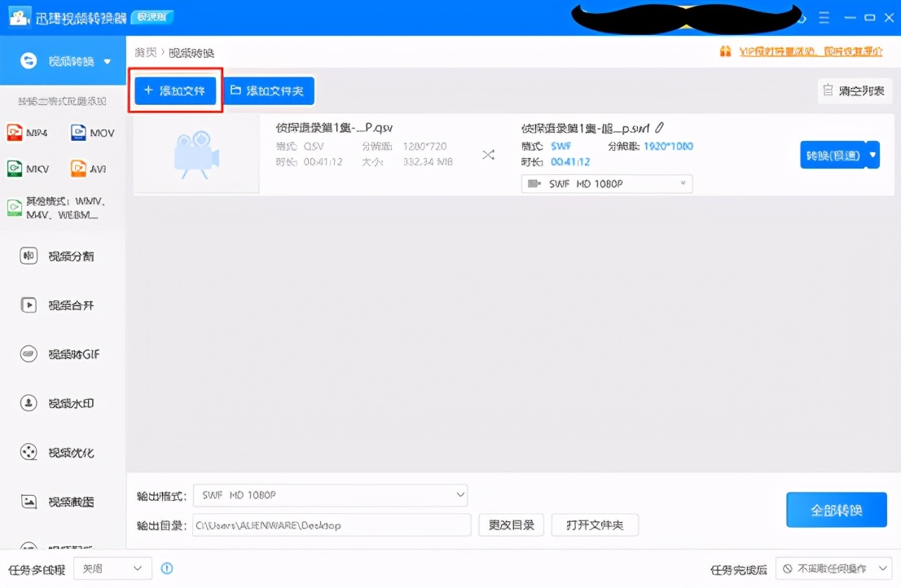This screenshot has height=588, width=901.
Task: Click 视频转换 breadcrumb item
Action: [x=191, y=53]
